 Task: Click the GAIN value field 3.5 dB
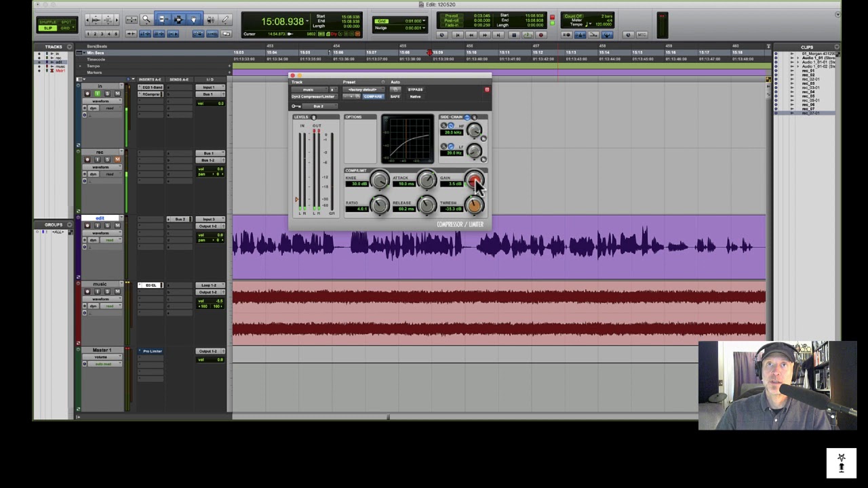453,184
